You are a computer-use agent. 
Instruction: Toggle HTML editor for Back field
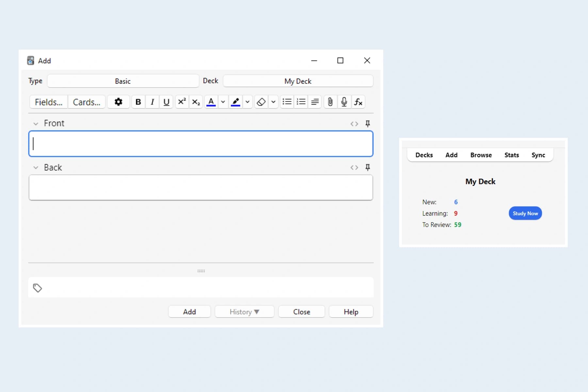point(354,168)
